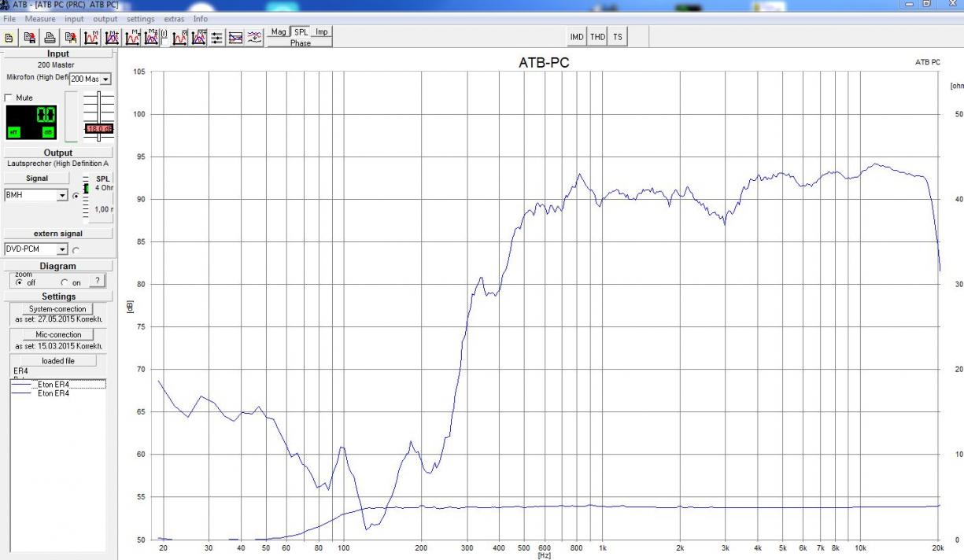Click the printer toolbar icon
Image resolution: width=964 pixels, height=560 pixels.
[50, 37]
